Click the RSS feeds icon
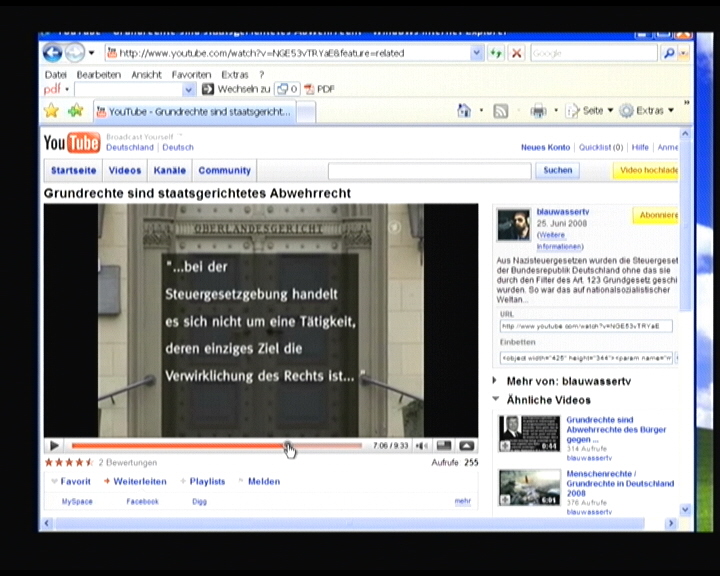The height and width of the screenshot is (576, 720). (x=501, y=111)
